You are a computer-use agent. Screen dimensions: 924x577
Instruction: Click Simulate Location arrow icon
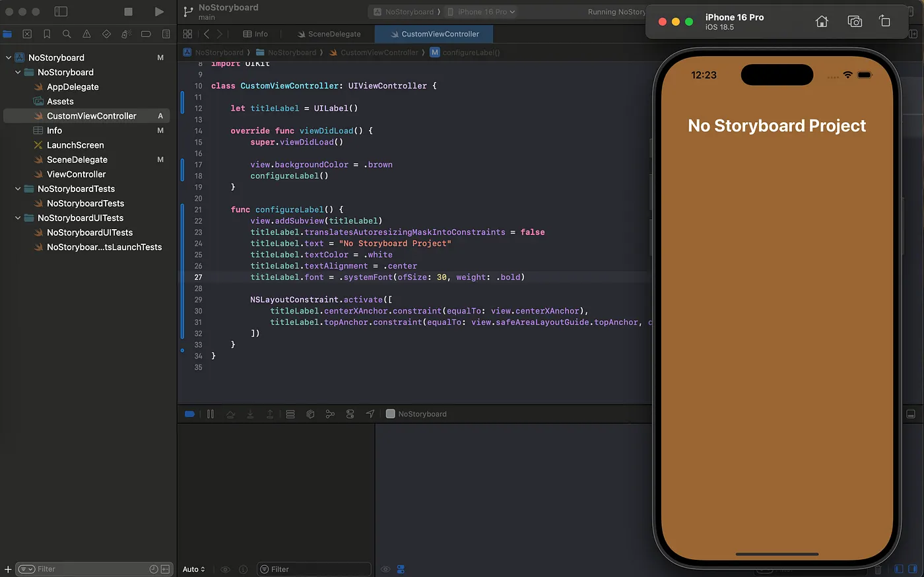click(x=370, y=414)
